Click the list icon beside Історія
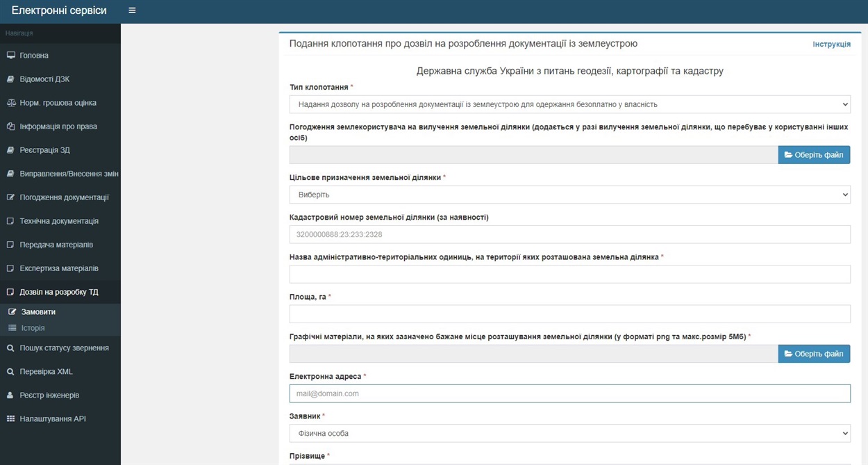868x465 pixels. [x=12, y=328]
